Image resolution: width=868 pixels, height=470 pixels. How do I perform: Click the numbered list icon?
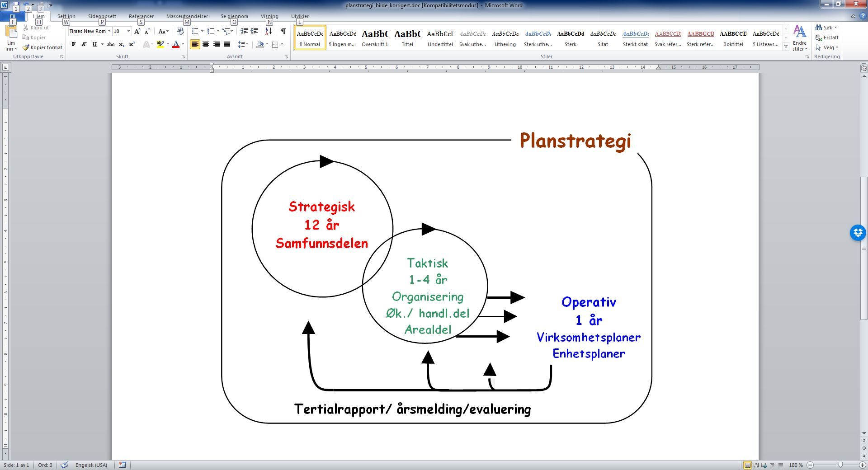(210, 31)
